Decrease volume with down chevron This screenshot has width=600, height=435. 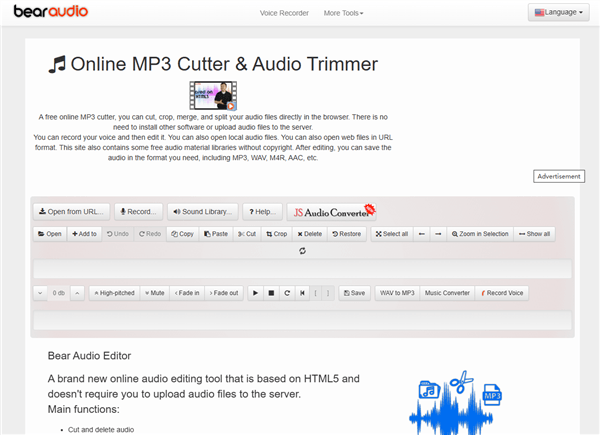pyautogui.click(x=40, y=293)
